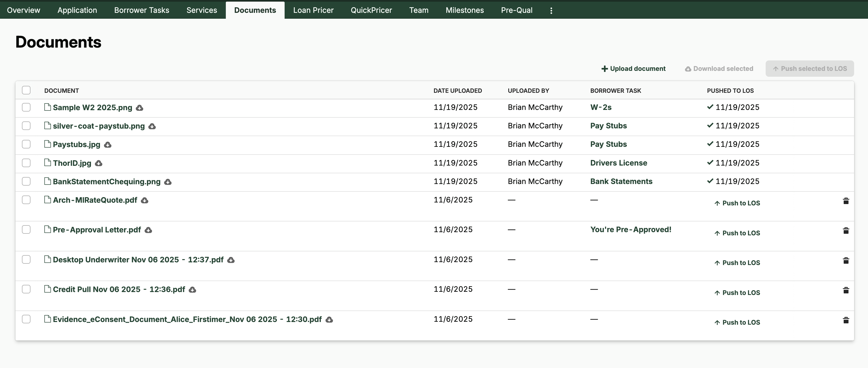Delete the Evidence_eConsent document row
Screen dimensions: 868x368
tap(846, 320)
